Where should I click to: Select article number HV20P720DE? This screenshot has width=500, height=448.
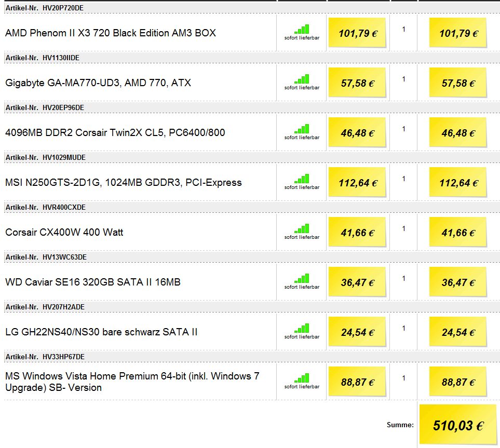63,8
